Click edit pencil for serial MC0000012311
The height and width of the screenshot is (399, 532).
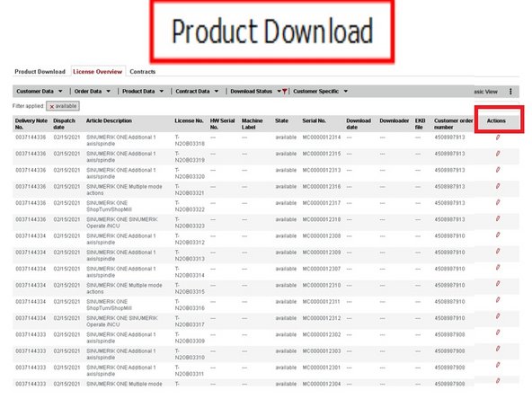(498, 300)
